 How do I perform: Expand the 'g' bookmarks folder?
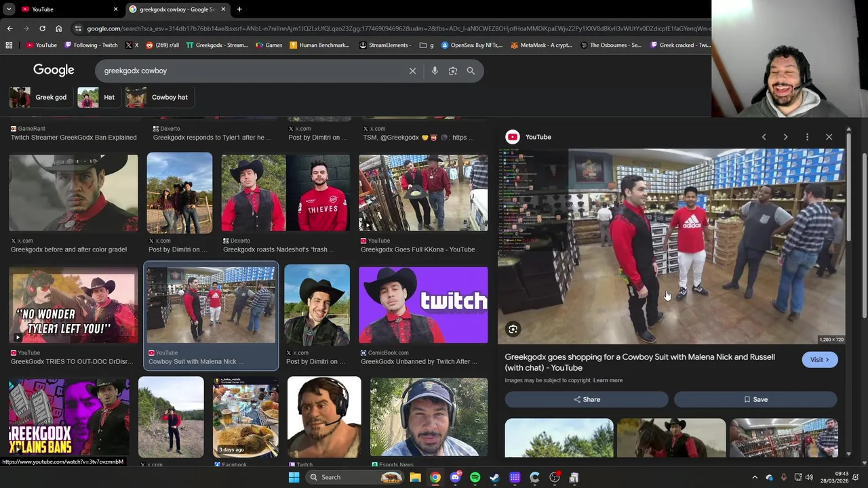[x=427, y=45]
